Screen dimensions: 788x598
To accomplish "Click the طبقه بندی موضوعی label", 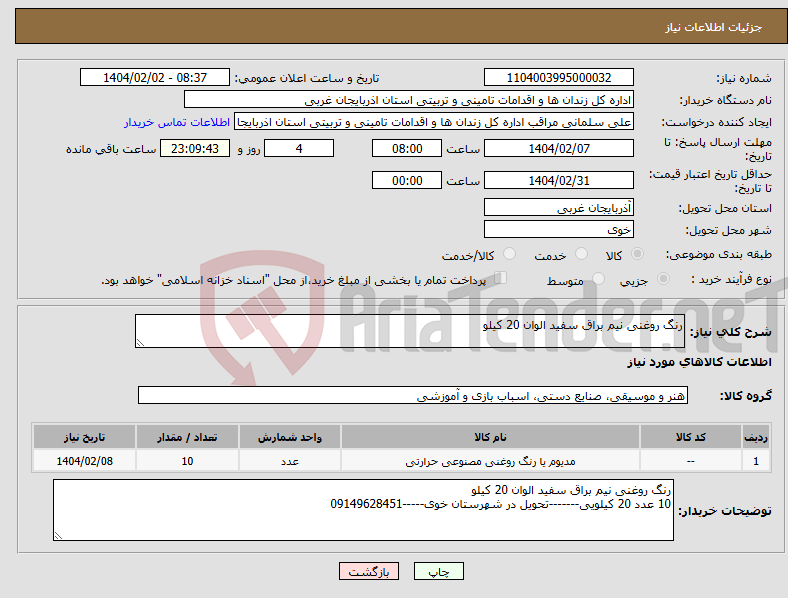I will click(x=719, y=255).
